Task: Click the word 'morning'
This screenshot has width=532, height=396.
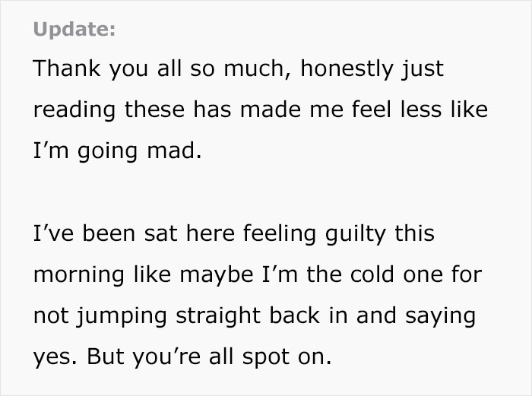Action: [79, 275]
